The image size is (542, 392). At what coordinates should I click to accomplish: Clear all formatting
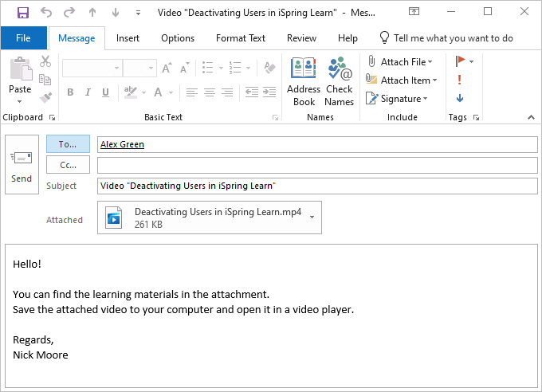269,68
